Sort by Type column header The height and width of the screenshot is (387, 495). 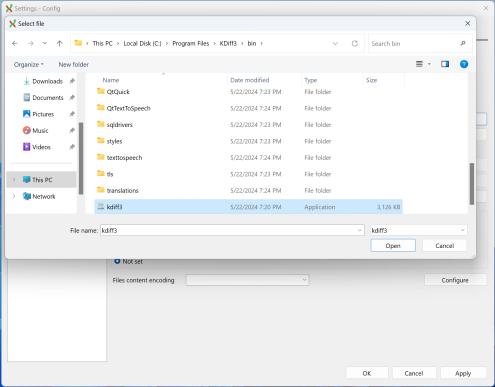point(311,80)
